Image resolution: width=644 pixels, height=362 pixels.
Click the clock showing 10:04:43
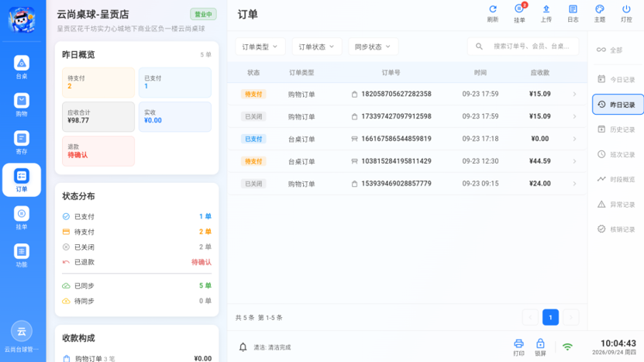618,343
